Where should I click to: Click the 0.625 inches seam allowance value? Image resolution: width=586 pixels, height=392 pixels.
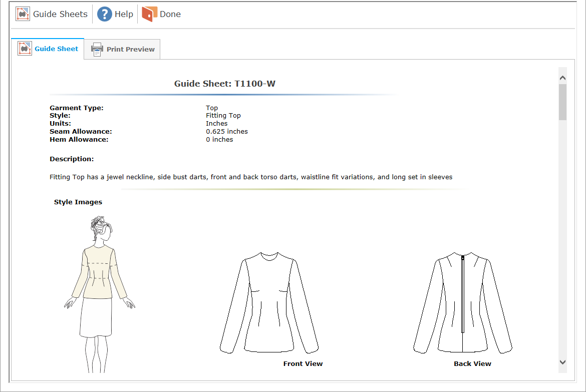[x=226, y=131]
